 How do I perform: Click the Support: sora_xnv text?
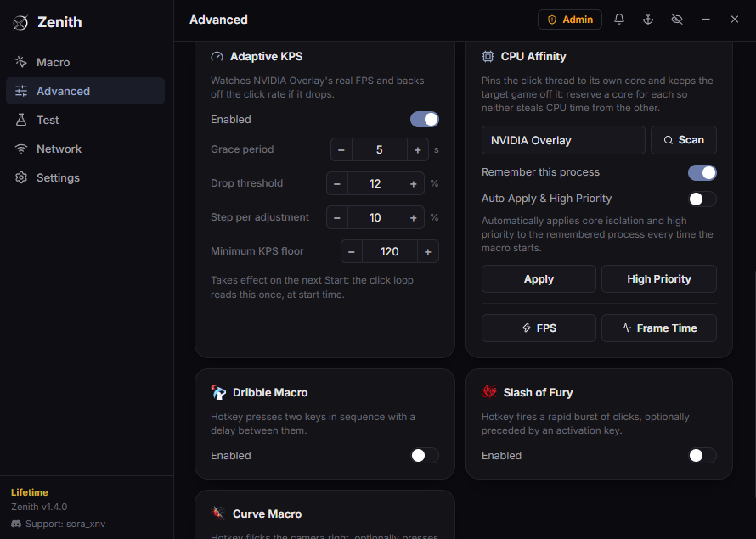[x=65, y=524]
